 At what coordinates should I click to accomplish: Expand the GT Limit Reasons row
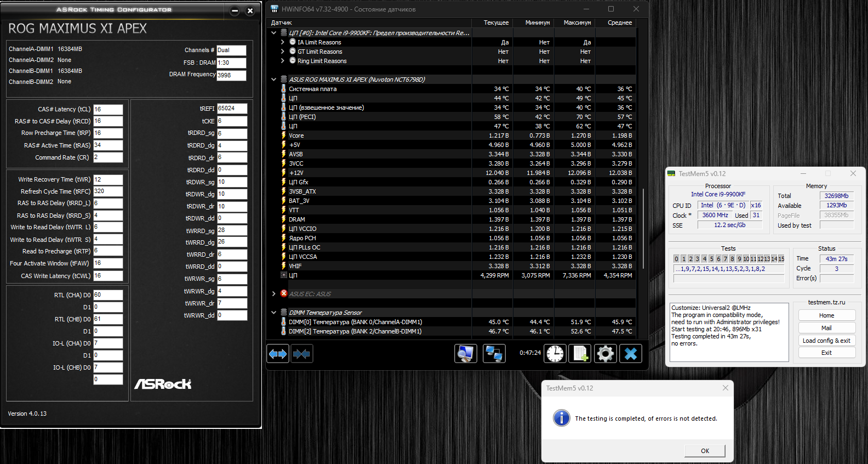(283, 52)
